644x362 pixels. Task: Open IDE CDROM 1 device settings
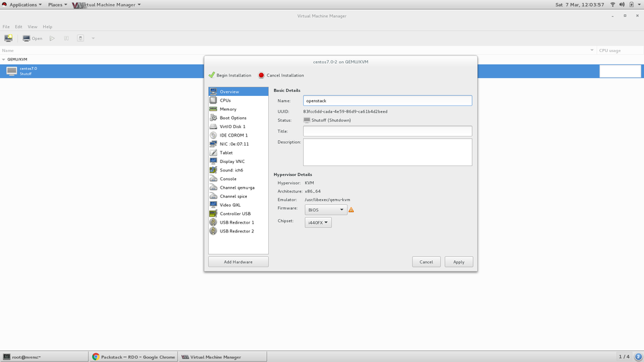233,135
